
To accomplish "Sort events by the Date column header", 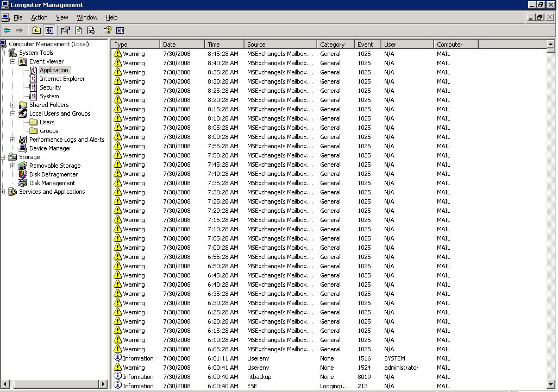I will point(182,45).
